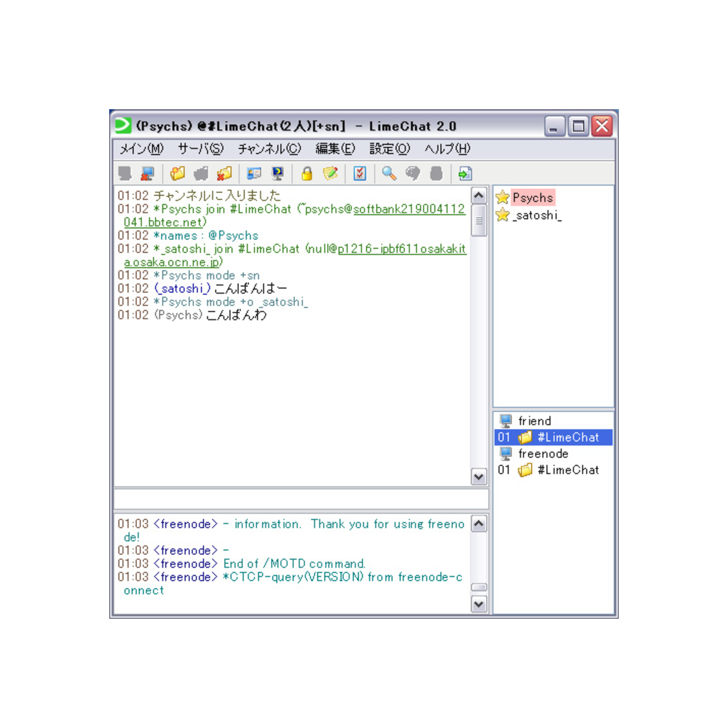Select the friend server in tree
The width and height of the screenshot is (728, 728).
click(x=535, y=421)
